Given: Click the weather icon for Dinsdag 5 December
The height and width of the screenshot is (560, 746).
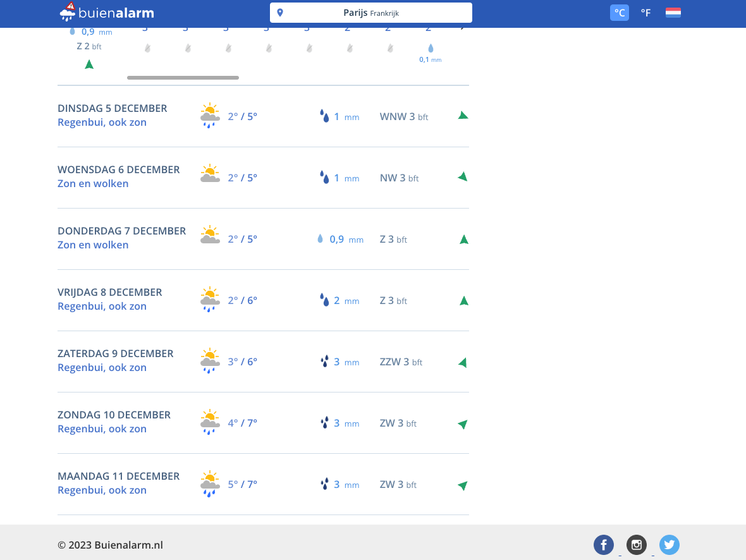Looking at the screenshot, I should pyautogui.click(x=210, y=116).
